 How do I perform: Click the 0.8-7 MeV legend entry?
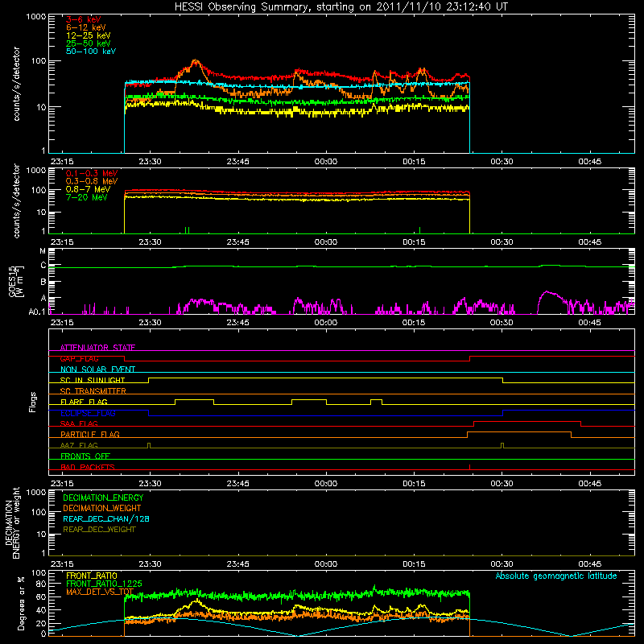[x=89, y=189]
